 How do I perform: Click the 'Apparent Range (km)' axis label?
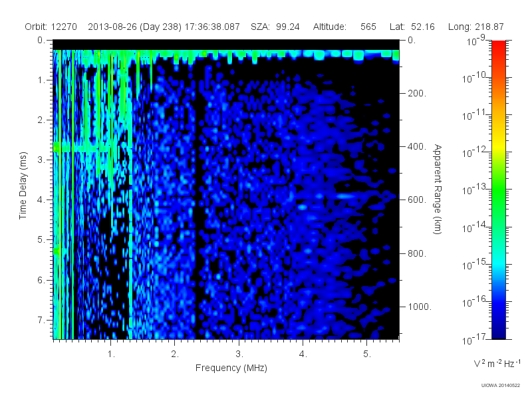(x=438, y=189)
